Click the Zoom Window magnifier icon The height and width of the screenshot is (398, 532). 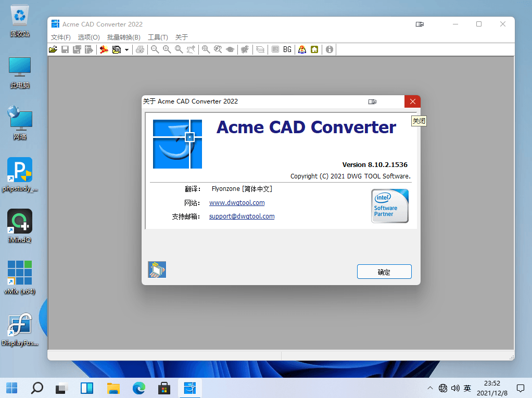(179, 49)
